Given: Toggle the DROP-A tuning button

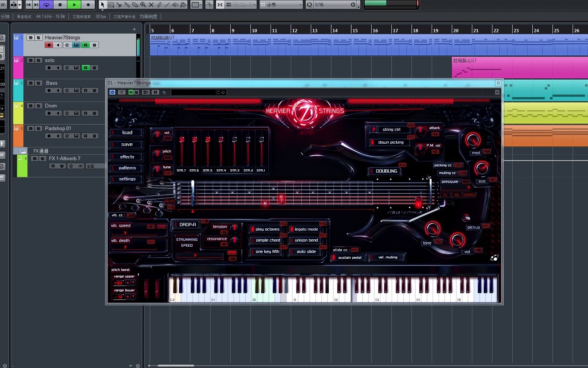Looking at the screenshot, I should [x=185, y=225].
